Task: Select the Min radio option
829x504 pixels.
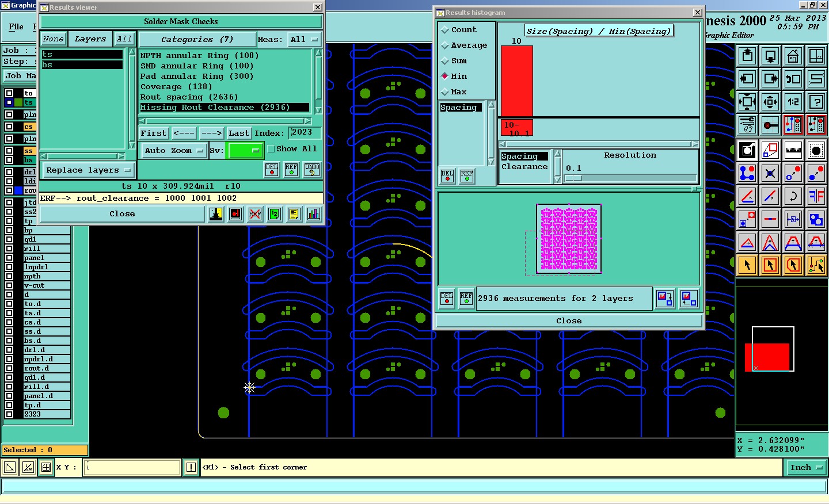Action: (x=445, y=77)
